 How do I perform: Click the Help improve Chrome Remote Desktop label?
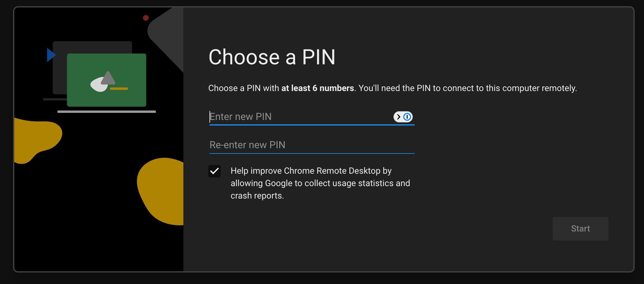[320, 183]
